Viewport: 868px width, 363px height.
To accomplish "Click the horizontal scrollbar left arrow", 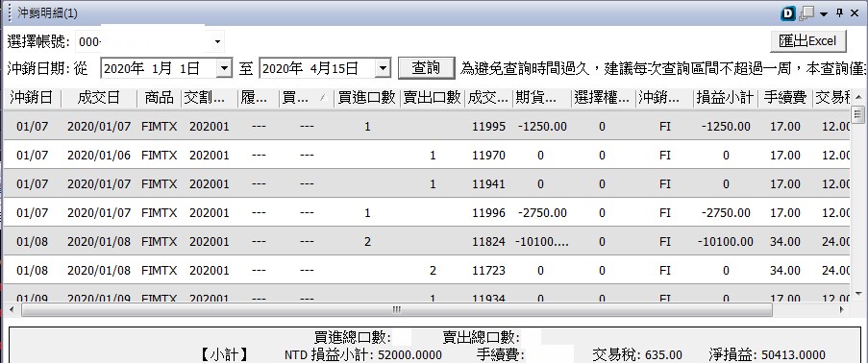I will click(12, 309).
